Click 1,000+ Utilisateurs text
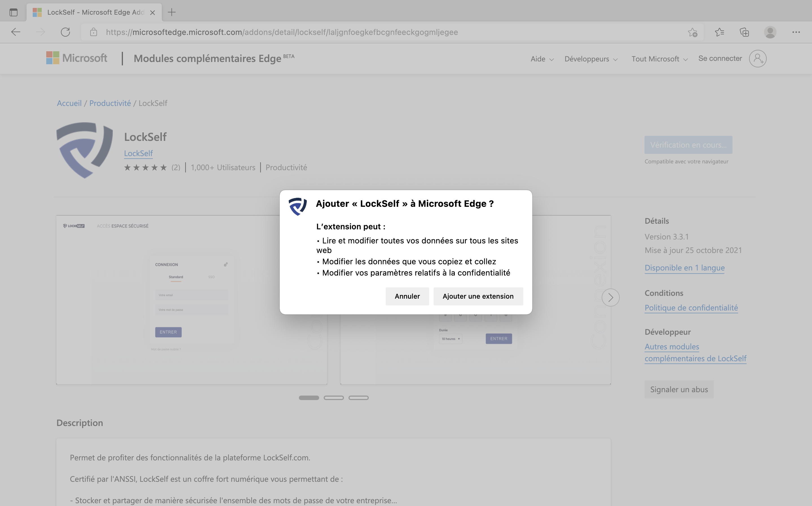The width and height of the screenshot is (812, 506). 223,167
